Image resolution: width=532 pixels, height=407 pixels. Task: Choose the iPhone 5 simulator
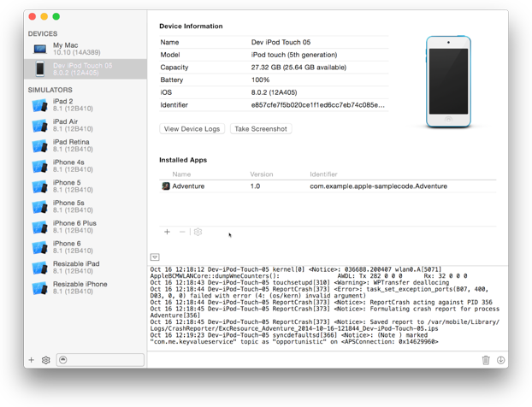(x=86, y=186)
